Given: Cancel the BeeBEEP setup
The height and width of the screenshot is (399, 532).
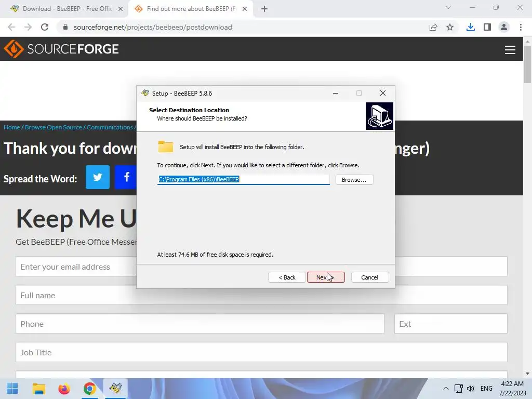Looking at the screenshot, I should click(x=369, y=277).
